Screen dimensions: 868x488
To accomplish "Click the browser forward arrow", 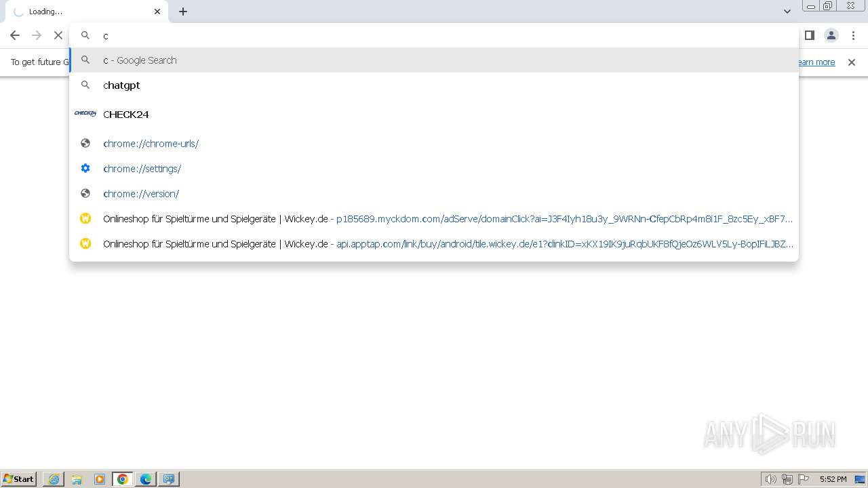I will click(37, 35).
